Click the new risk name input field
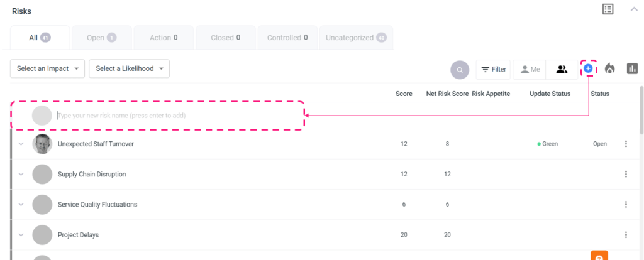644x260 pixels. [x=176, y=116]
